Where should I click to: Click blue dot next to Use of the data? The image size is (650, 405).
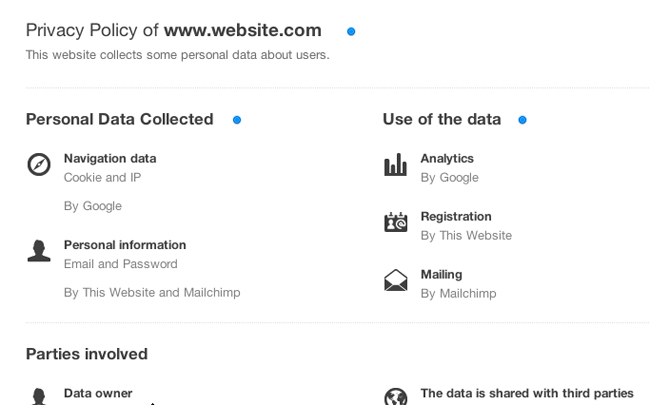point(522,120)
